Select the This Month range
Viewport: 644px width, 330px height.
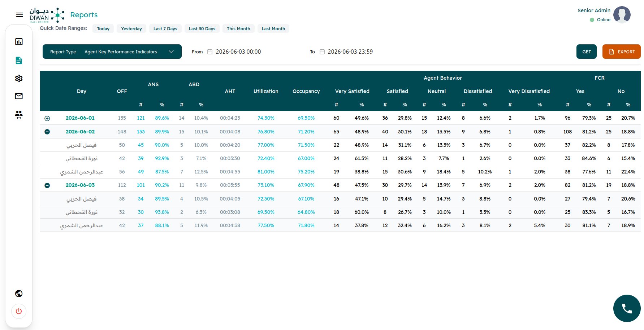coord(238,28)
